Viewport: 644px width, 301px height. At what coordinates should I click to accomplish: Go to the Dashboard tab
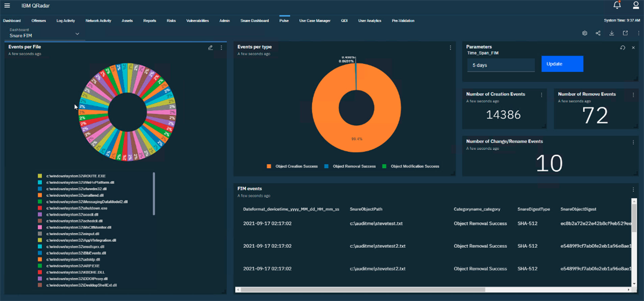click(12, 20)
